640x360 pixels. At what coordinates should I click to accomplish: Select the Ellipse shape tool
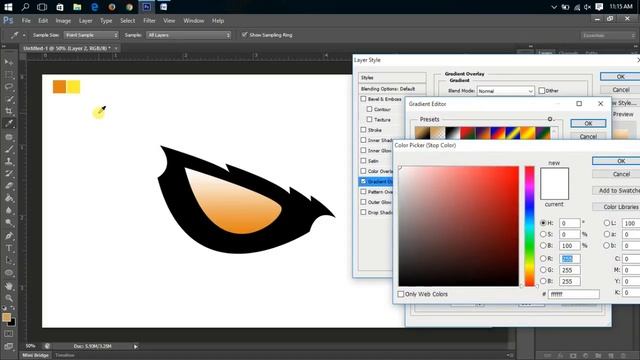[9, 273]
